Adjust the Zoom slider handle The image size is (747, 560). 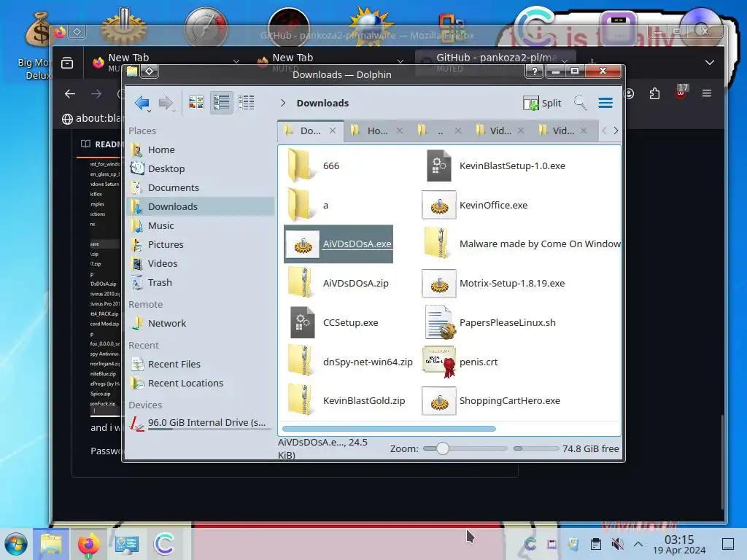pos(443,448)
